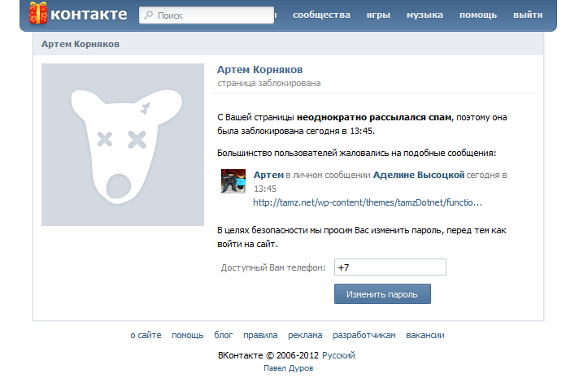This screenshot has width=588, height=391.
Task: Click the phone number field with +7
Action: click(x=390, y=267)
